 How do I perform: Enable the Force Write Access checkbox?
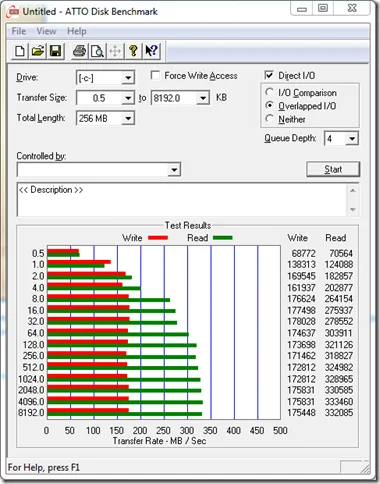pyautogui.click(x=155, y=75)
